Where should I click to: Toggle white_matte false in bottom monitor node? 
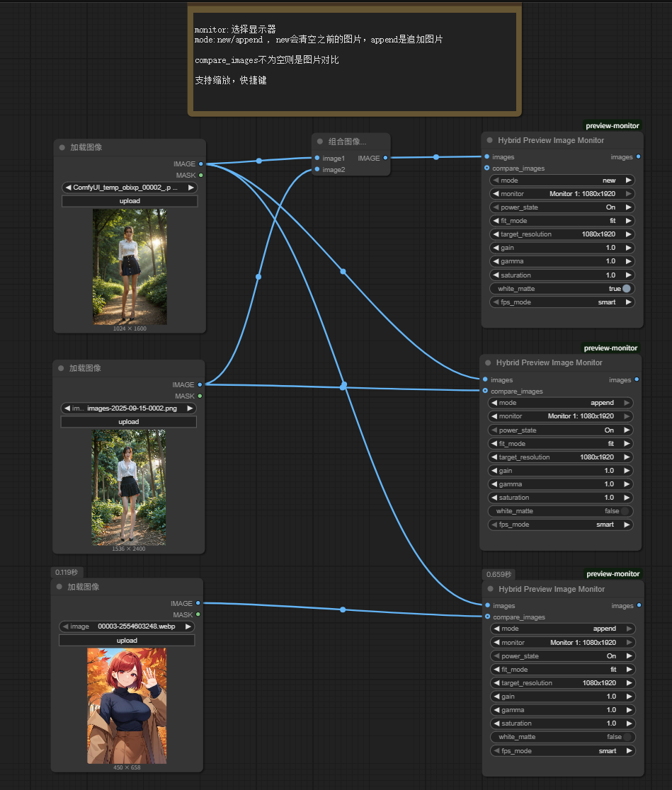tap(627, 737)
